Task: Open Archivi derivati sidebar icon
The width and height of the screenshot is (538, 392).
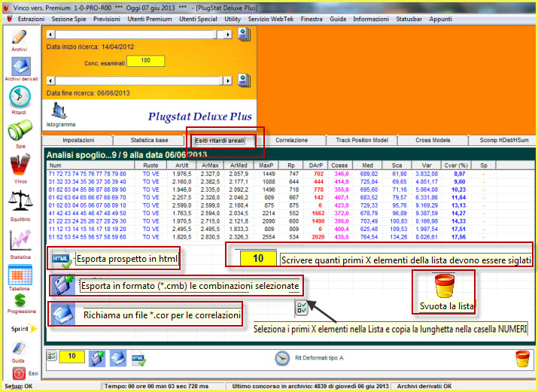Action: [x=21, y=66]
